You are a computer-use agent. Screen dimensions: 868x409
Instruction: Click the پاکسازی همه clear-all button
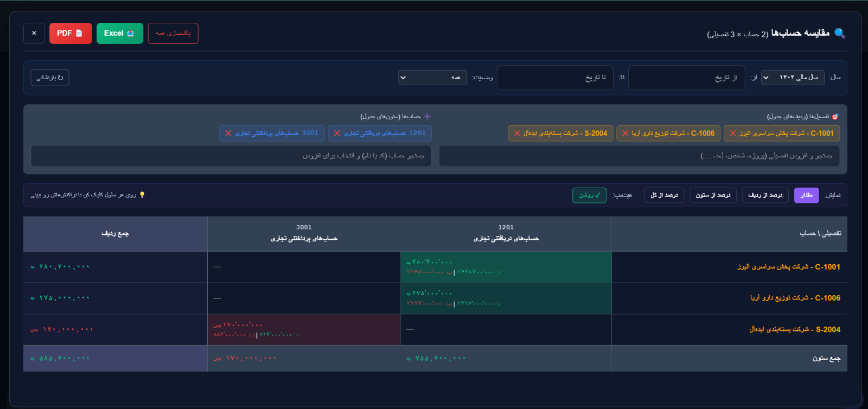173,33
